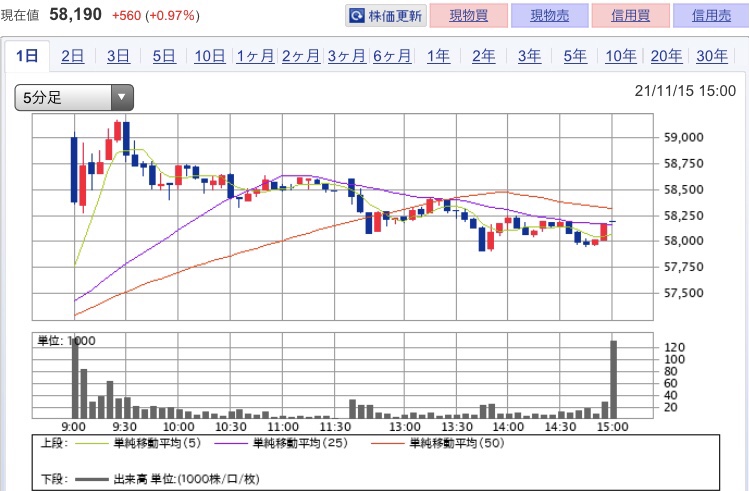Open the 5分足 candle interval dropdown
Image resolution: width=749 pixels, height=491 pixels.
click(74, 97)
